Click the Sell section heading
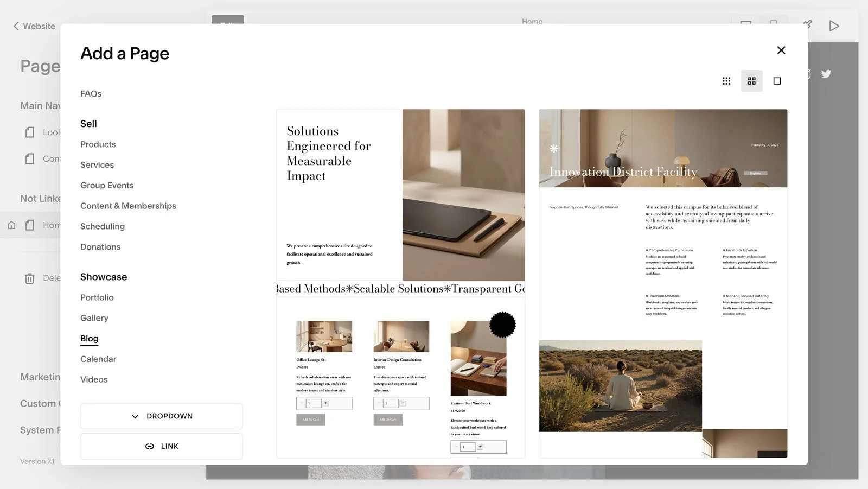This screenshot has width=868, height=489. click(x=88, y=124)
